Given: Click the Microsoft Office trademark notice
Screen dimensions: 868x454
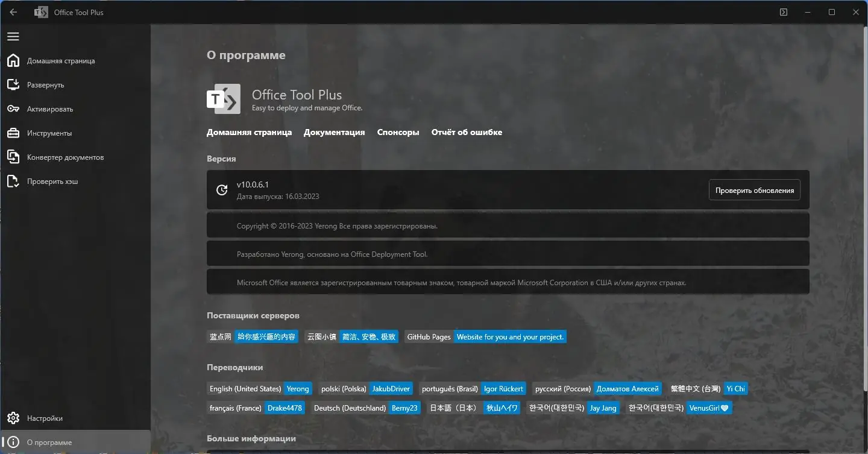Looking at the screenshot, I should 461,283.
